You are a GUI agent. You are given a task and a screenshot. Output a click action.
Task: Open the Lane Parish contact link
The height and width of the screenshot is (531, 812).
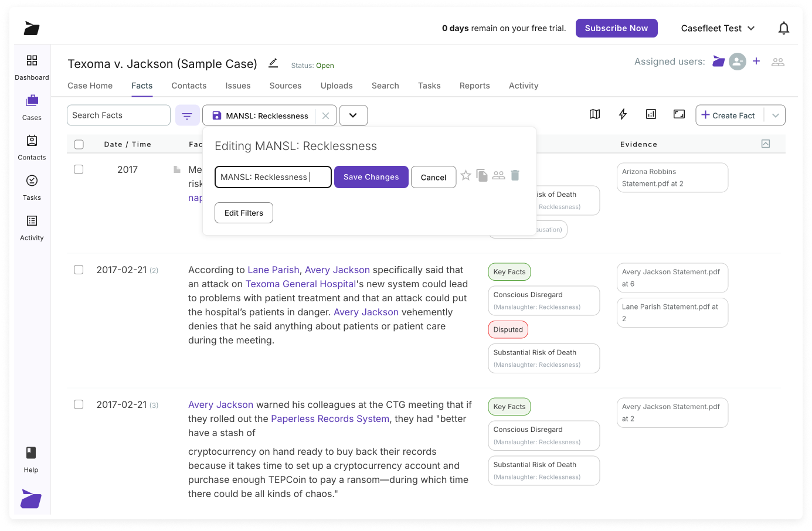click(x=273, y=270)
